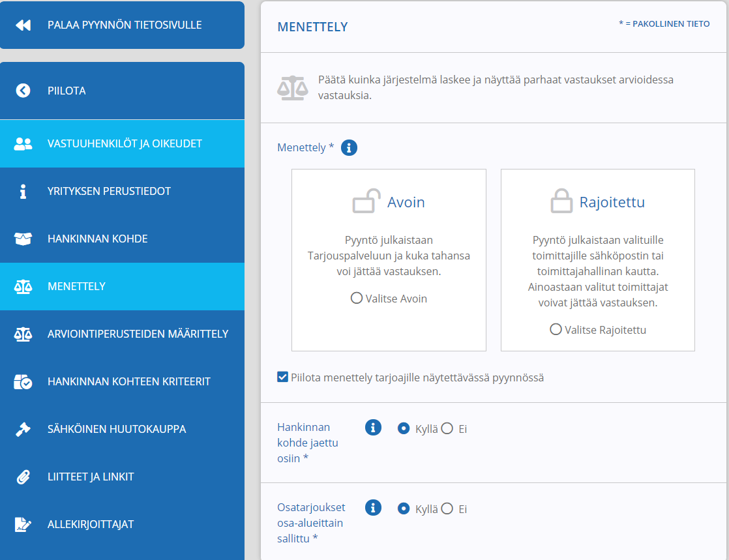This screenshot has height=560, width=729.
Task: Click the Avoin procedure card heading
Action: pyautogui.click(x=406, y=202)
